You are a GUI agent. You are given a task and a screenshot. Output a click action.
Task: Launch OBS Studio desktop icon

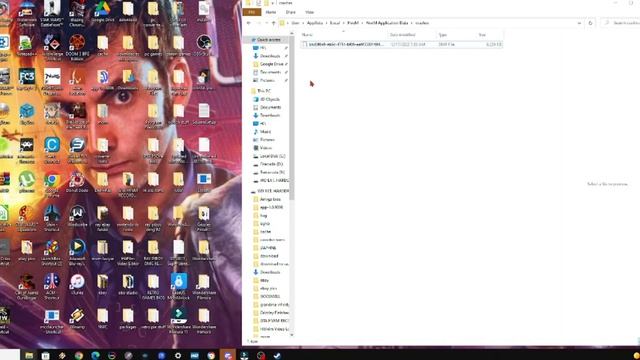coord(204,44)
